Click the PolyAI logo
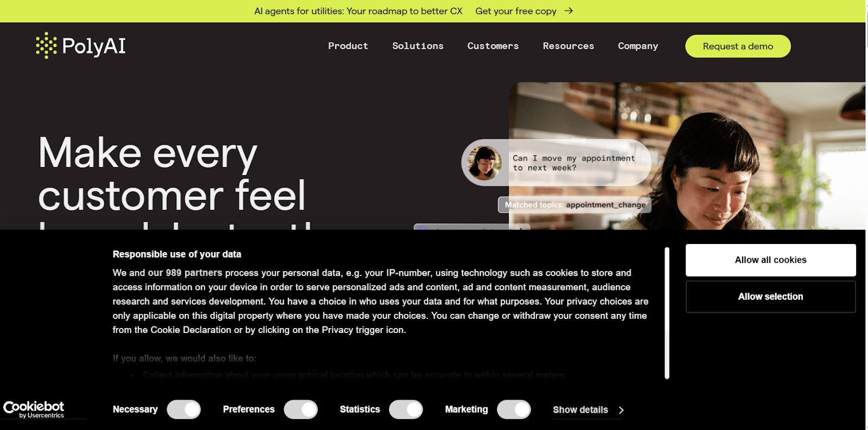The height and width of the screenshot is (430, 868). [x=80, y=46]
